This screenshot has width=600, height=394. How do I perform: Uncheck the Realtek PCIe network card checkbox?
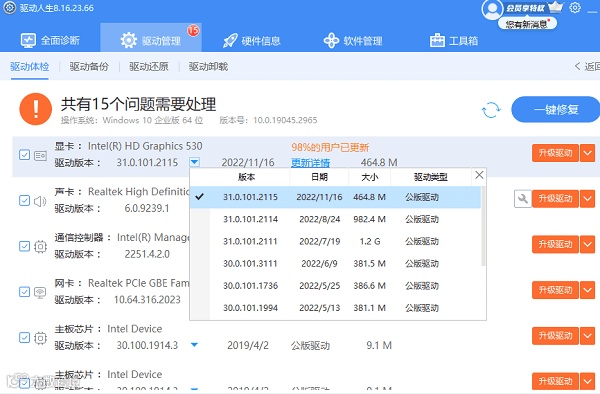click(24, 292)
